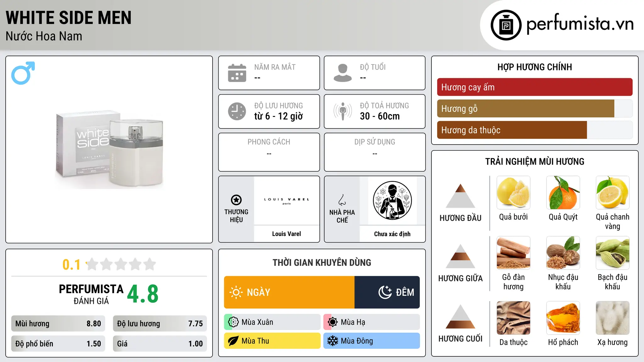The image size is (644, 362).
Task: Click the Nhục đậu khấu nutmeg image
Action: click(x=563, y=253)
